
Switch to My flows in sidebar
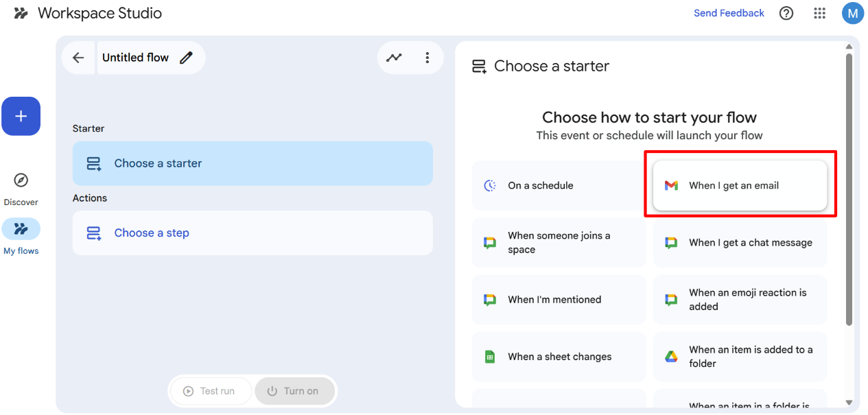pos(21,229)
